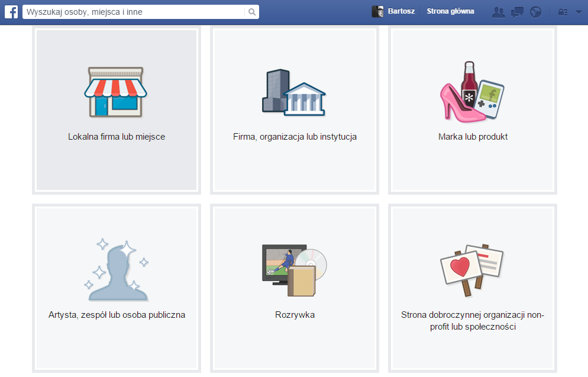Viewport: 588px width, 377px height.
Task: Select 'Firma, organizacja lub instytucja' label
Action: coord(295,137)
